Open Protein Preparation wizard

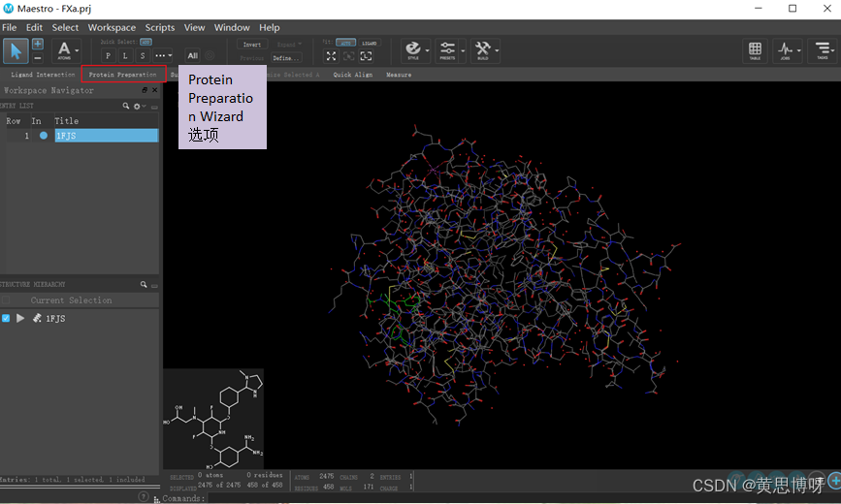coord(123,75)
